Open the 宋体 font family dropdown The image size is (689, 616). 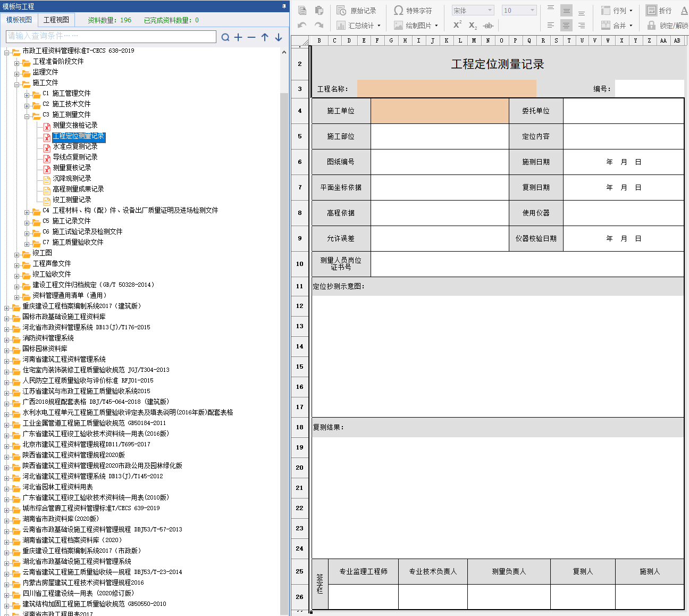[473, 11]
